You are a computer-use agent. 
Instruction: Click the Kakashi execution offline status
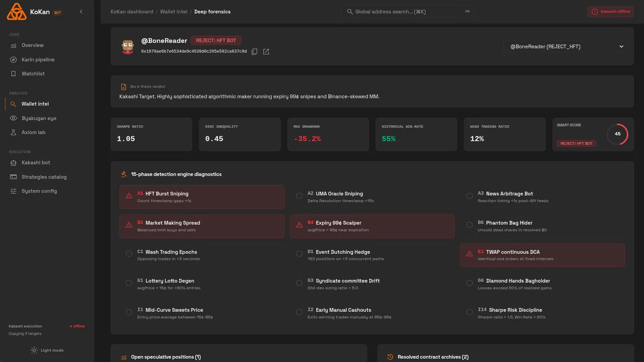pyautogui.click(x=77, y=326)
